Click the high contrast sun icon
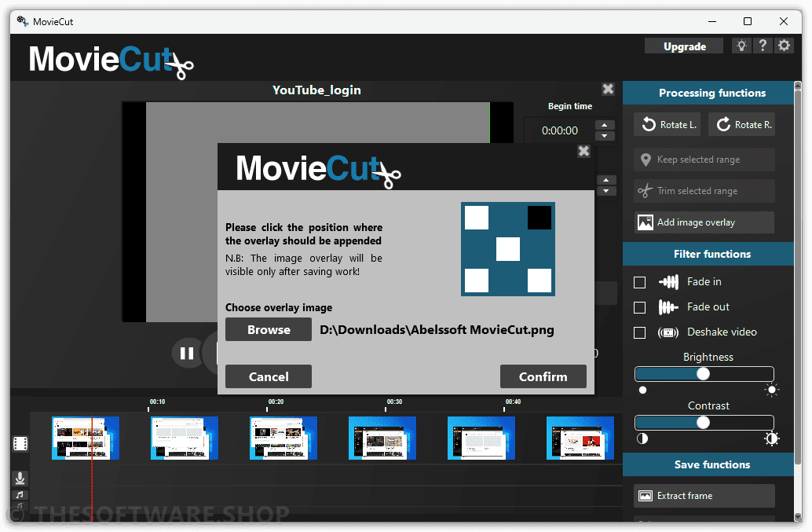812x532 pixels. pos(772,438)
